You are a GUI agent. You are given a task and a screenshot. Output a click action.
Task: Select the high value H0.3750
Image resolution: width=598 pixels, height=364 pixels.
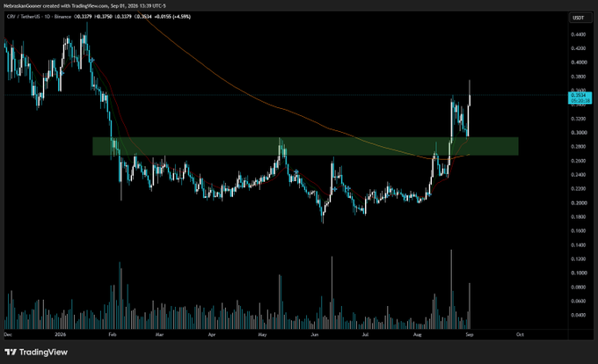click(103, 17)
